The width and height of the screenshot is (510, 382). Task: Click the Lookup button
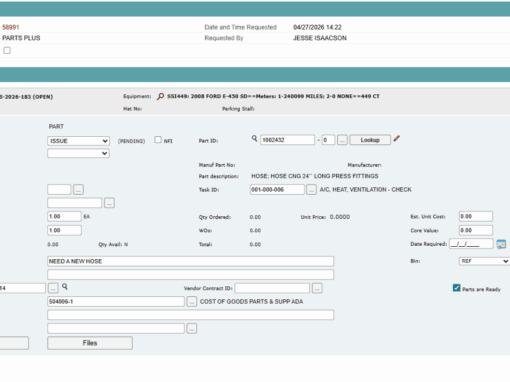coord(370,140)
